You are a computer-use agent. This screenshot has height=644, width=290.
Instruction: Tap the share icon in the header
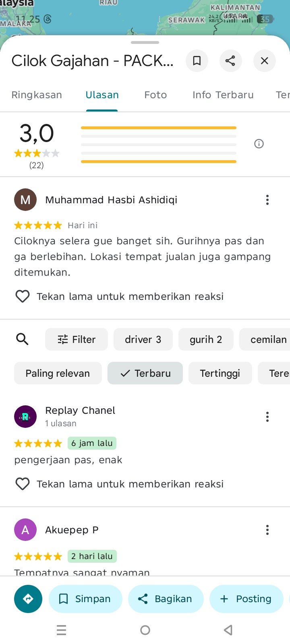(230, 61)
